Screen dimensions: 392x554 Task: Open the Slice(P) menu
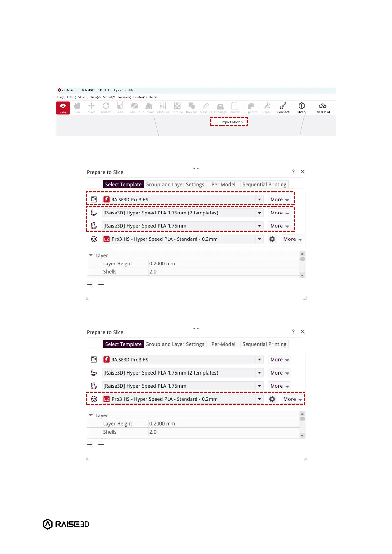[x=83, y=97]
